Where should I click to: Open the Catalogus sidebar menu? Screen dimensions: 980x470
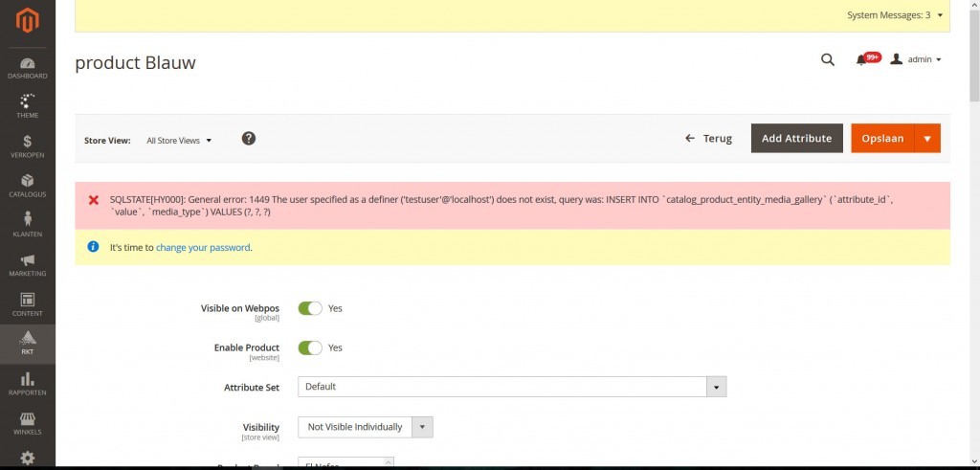(28, 186)
